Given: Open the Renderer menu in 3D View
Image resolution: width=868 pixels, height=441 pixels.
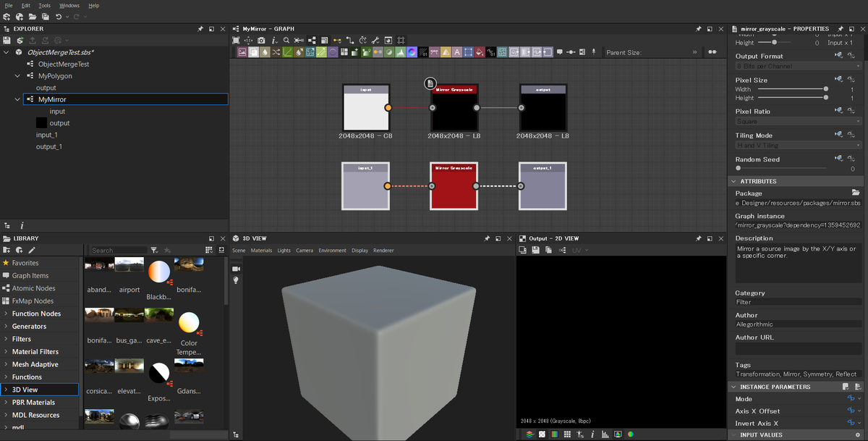Looking at the screenshot, I should 383,251.
